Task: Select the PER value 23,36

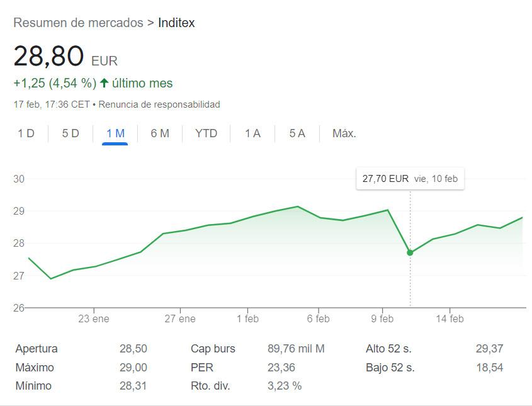Action: [x=282, y=367]
